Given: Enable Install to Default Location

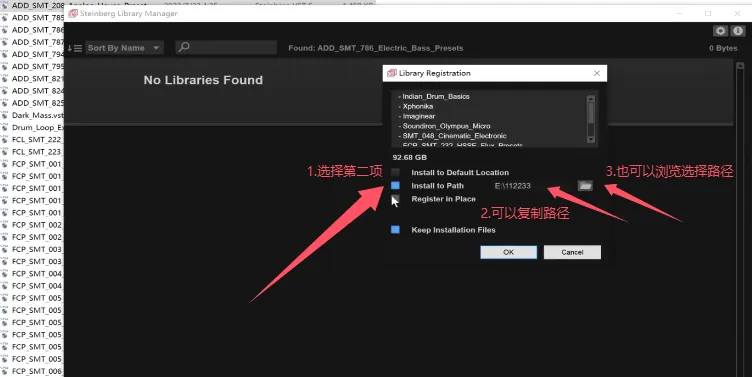Looking at the screenshot, I should [x=395, y=172].
